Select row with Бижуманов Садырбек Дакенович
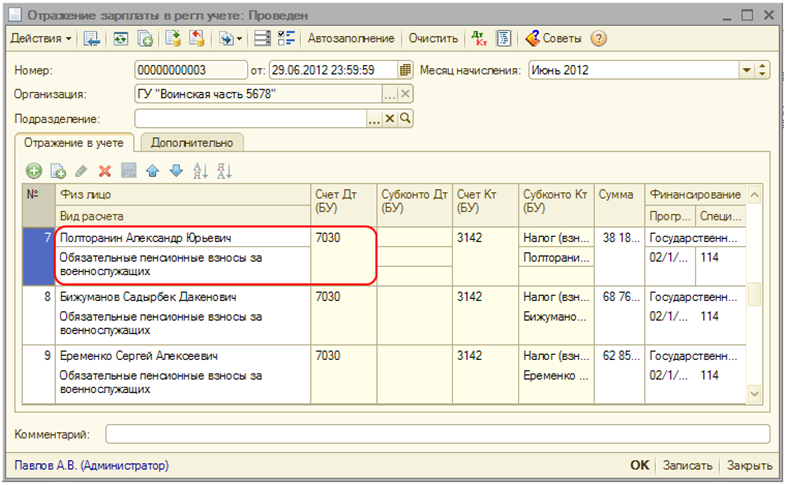The height and width of the screenshot is (485, 786). coord(148,298)
